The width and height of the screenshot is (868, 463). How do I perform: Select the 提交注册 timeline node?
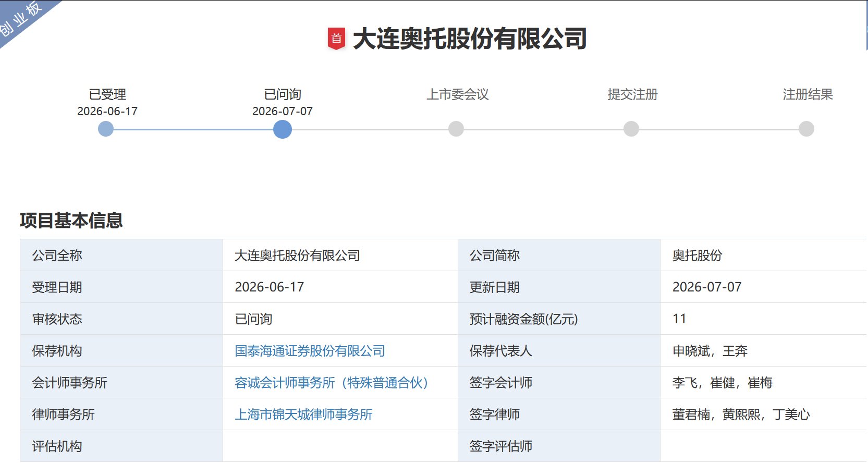click(x=631, y=129)
